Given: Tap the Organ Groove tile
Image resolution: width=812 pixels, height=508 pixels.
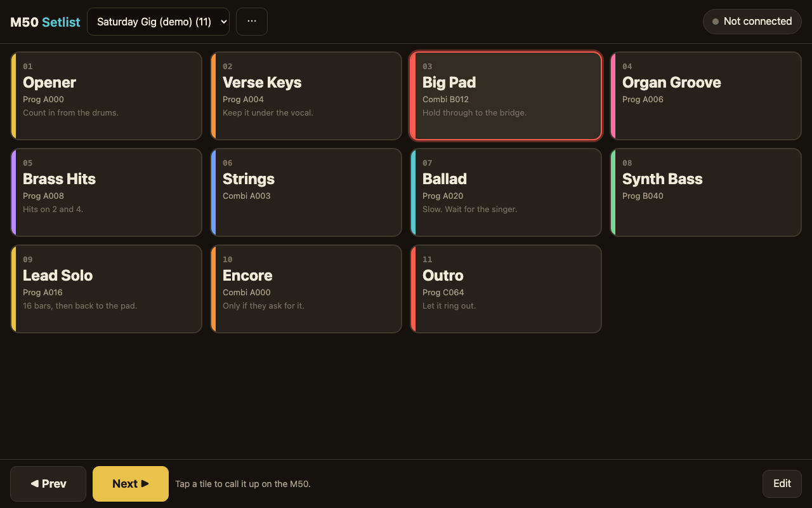Looking at the screenshot, I should pyautogui.click(x=705, y=96).
